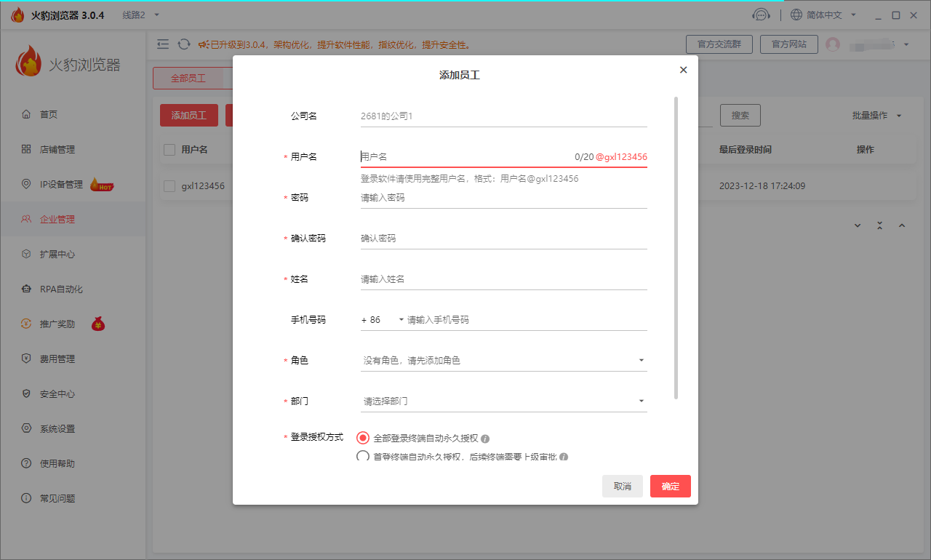Collapse the sidebar using the menu-fold icon
The height and width of the screenshot is (560, 931).
[163, 44]
